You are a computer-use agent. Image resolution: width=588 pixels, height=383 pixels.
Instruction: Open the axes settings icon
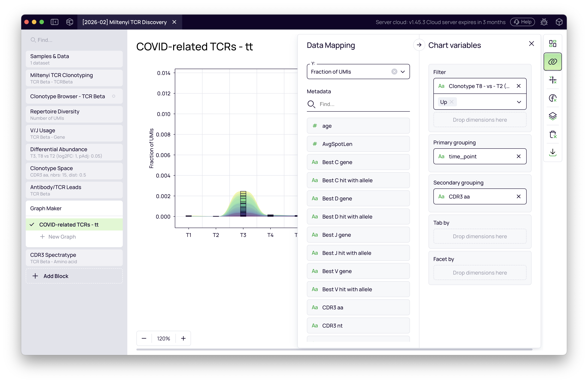(553, 80)
